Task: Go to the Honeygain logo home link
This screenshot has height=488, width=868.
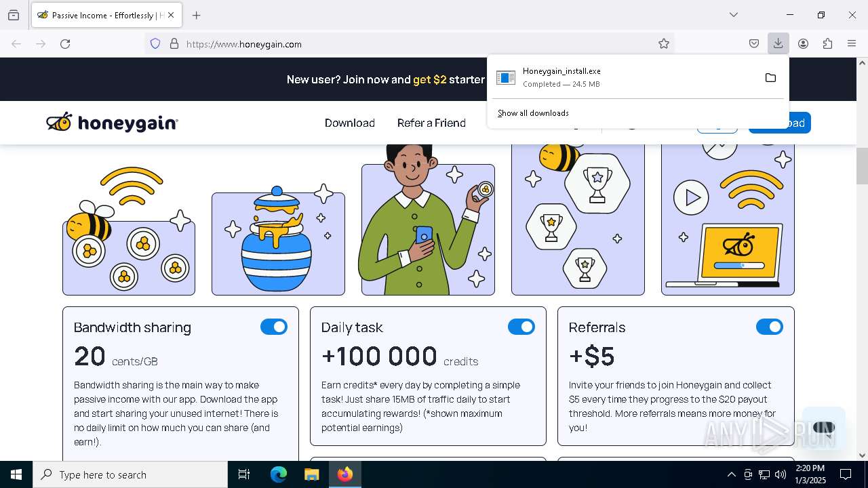Action: tap(112, 123)
